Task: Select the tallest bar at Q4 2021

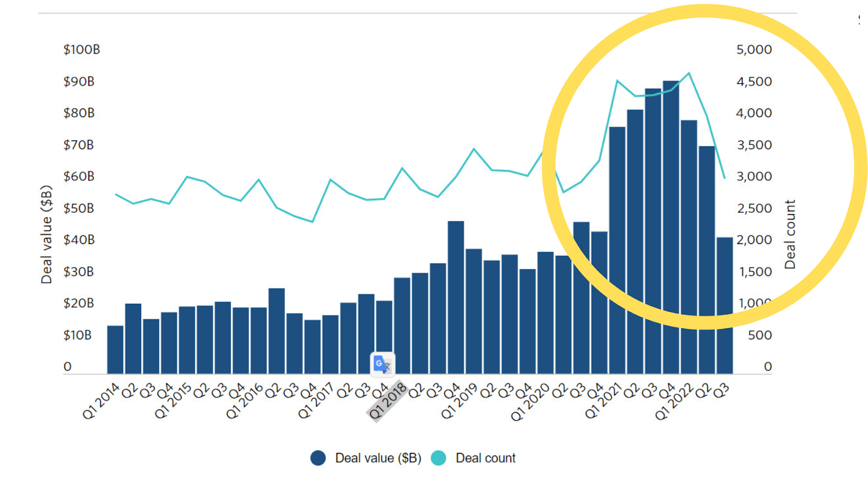Action: click(671, 228)
